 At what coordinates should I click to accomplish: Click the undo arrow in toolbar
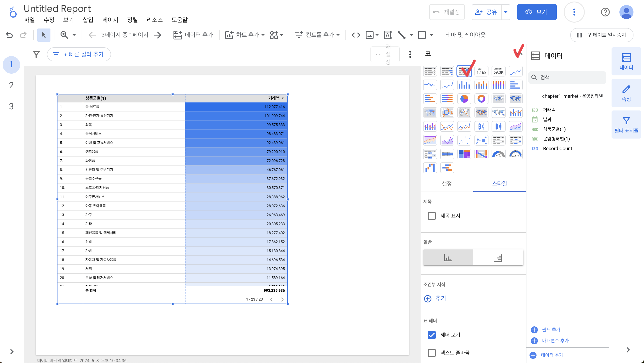(x=9, y=35)
